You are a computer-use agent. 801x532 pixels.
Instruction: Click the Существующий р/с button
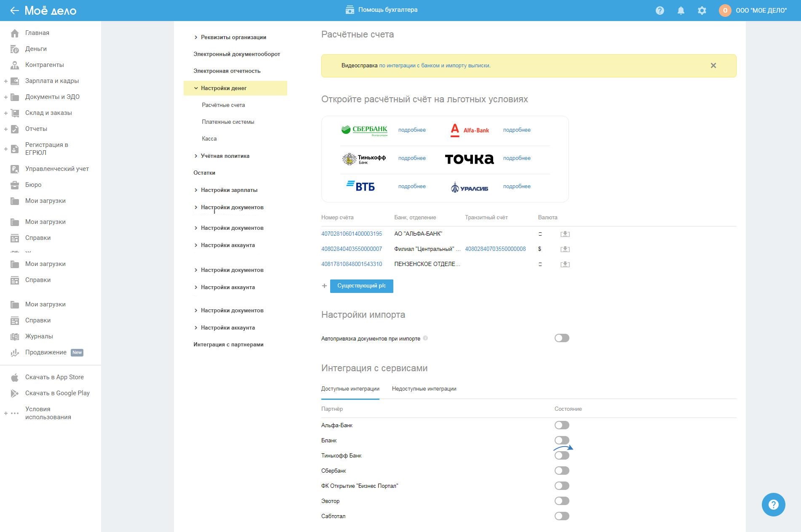click(x=361, y=286)
